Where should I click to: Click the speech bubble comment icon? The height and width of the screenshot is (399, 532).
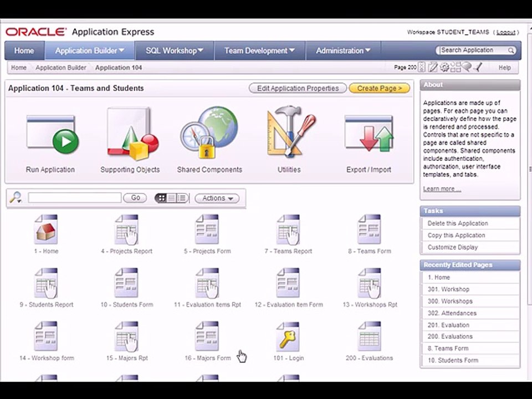coord(467,66)
